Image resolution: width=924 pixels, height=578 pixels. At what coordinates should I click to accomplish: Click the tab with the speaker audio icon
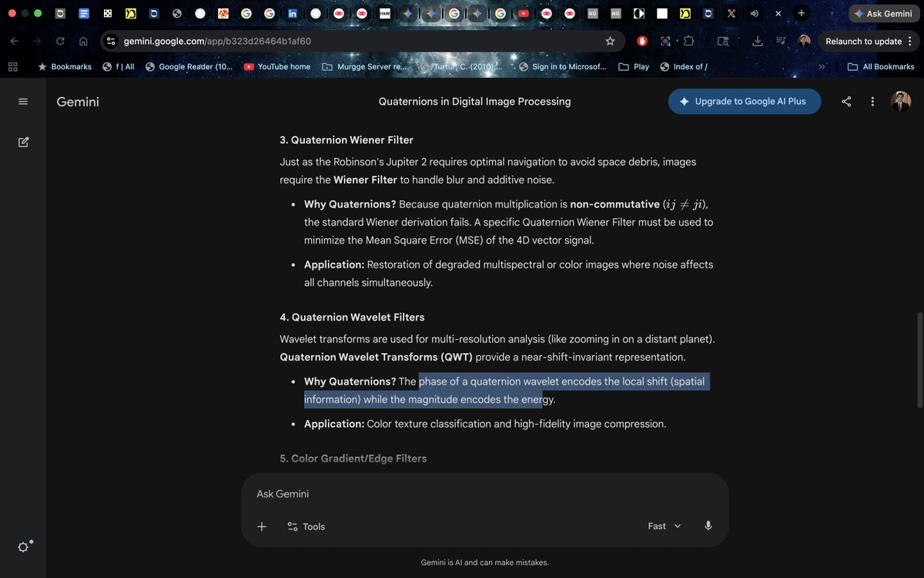754,14
